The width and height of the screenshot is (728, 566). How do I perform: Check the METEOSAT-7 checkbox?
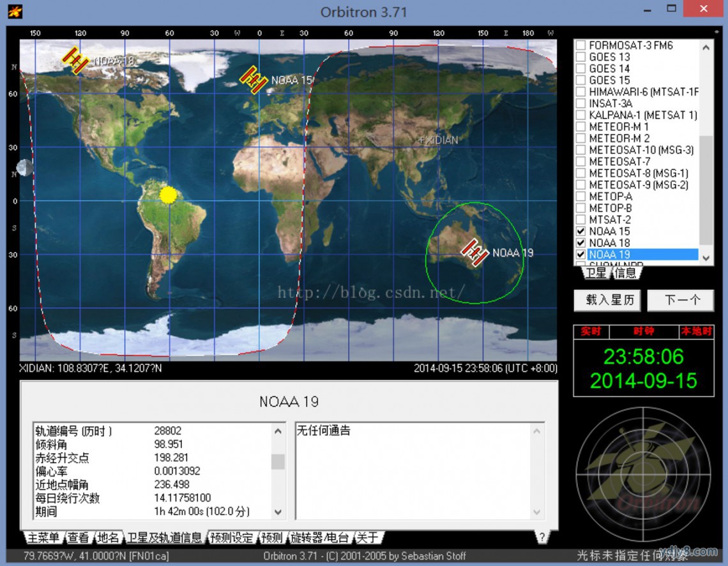pyautogui.click(x=580, y=161)
